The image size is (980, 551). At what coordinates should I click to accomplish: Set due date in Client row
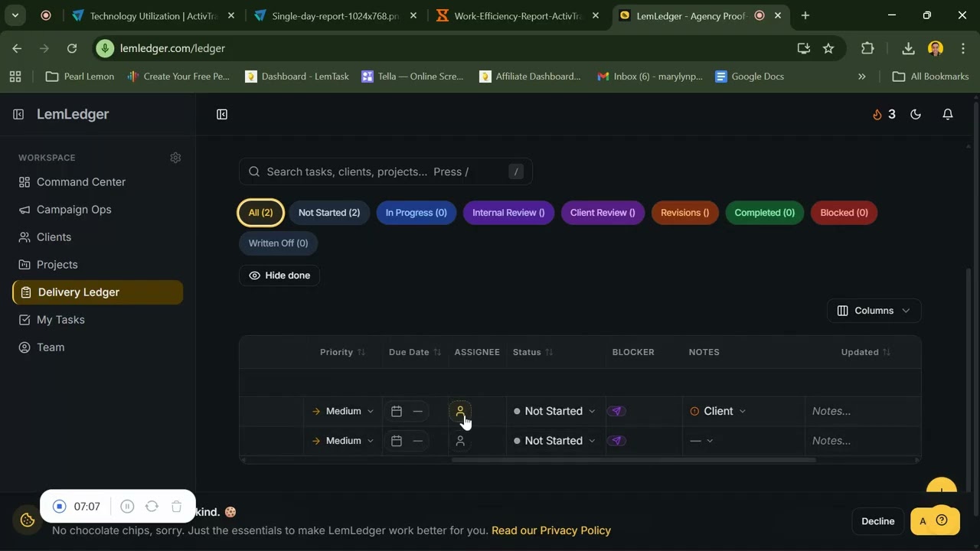coord(407,411)
